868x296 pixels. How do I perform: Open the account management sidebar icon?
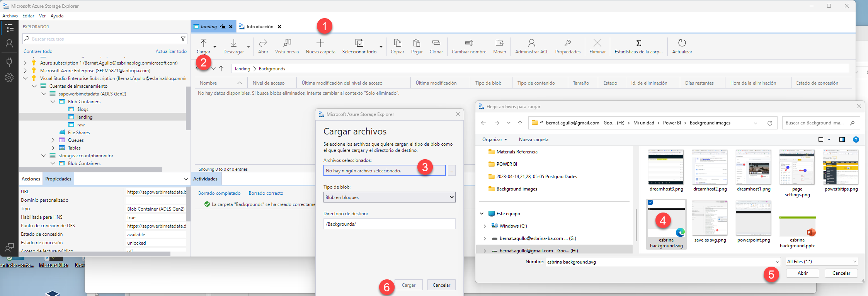click(x=9, y=44)
